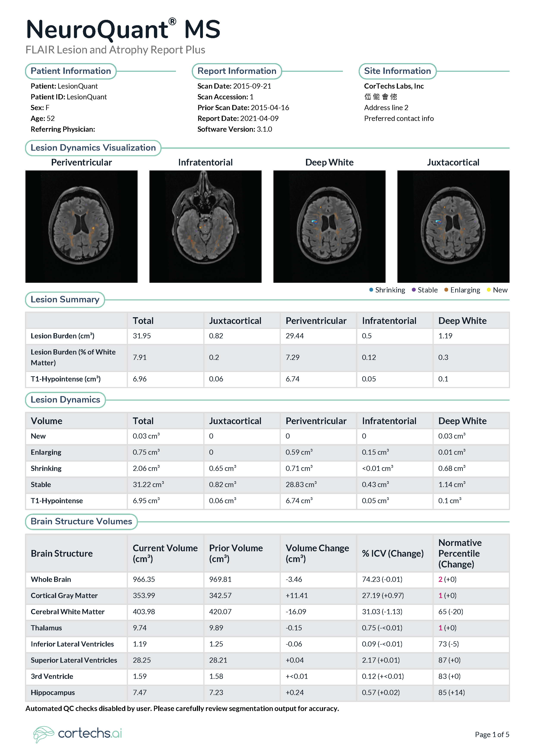Click 3rd Ventricle row label
535x756 pixels.
pyautogui.click(x=52, y=676)
